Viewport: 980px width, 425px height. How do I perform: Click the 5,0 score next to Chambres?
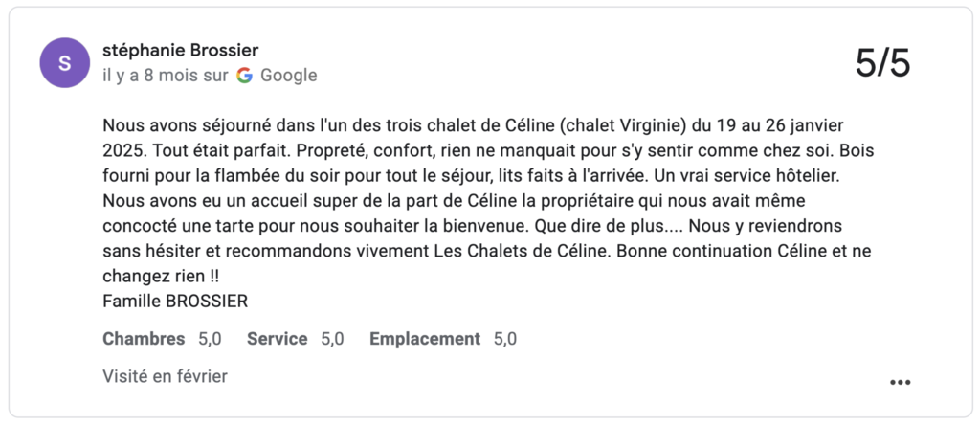click(210, 338)
